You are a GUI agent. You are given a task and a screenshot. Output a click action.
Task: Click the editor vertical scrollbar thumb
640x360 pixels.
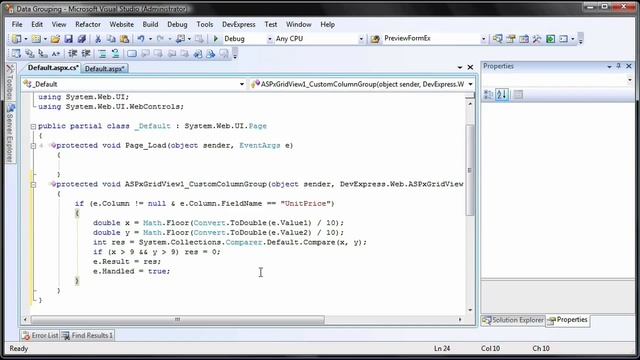coord(470,170)
